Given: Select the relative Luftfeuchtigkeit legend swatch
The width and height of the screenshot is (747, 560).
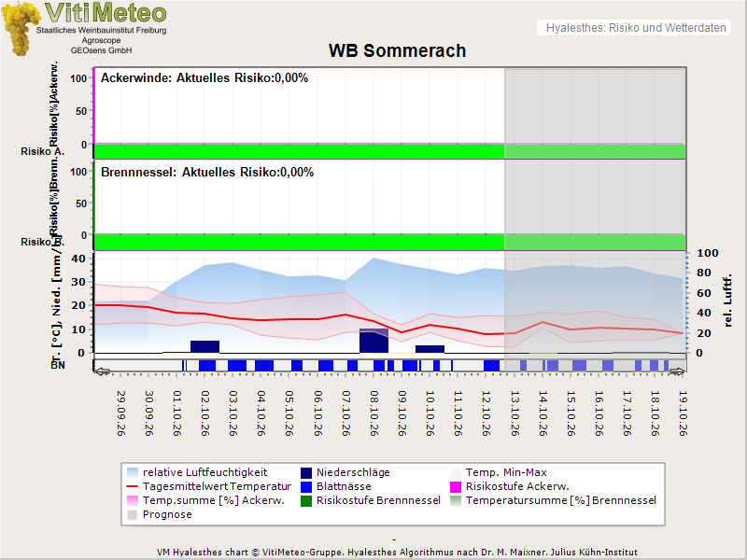Looking at the screenshot, I should click(133, 472).
